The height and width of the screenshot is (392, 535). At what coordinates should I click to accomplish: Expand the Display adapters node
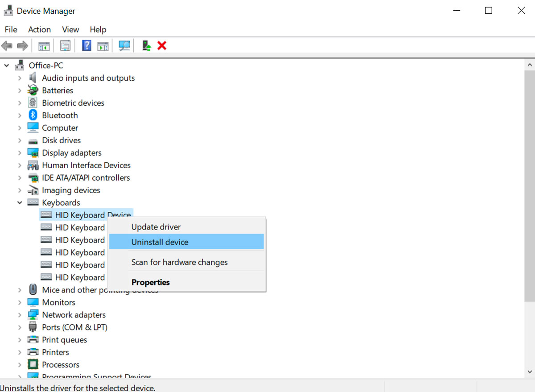tap(20, 153)
